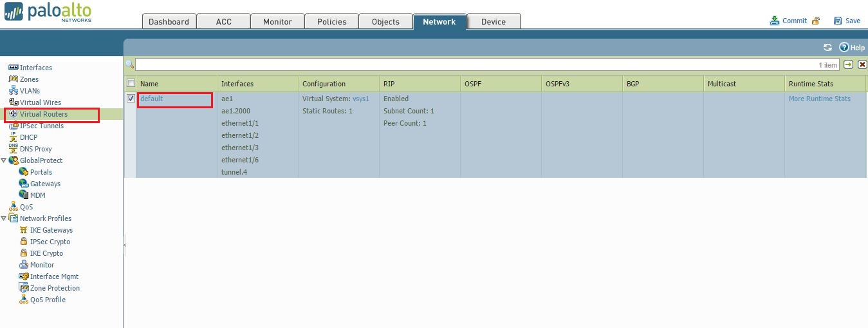Clear the filter with red X icon

point(862,64)
